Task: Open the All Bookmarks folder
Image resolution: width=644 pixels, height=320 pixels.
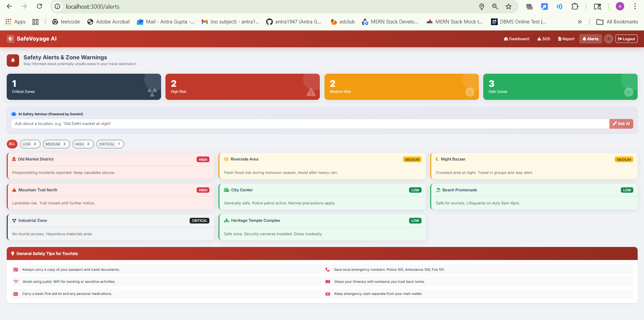Action: tap(617, 22)
